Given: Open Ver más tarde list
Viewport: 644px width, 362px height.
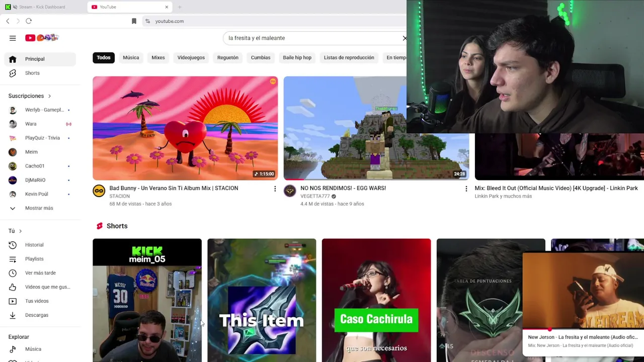Looking at the screenshot, I should (40, 273).
